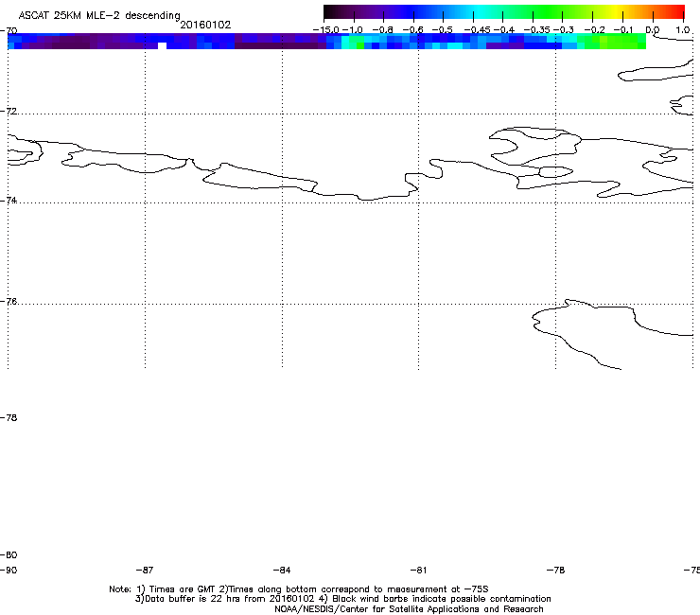Click longitude label -90 on bottom axis
Image resolution: width=700 pixels, height=615 pixels.
[9, 571]
